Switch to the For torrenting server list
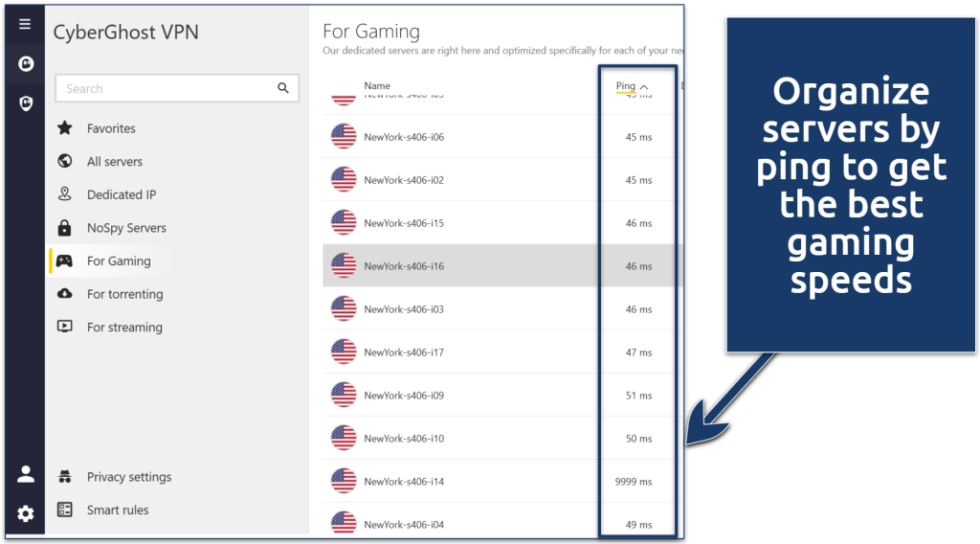The width and height of the screenshot is (980, 544). click(x=124, y=294)
